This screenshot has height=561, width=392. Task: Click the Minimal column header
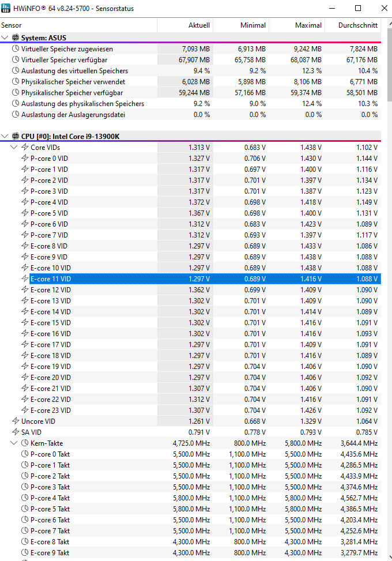tap(241, 25)
